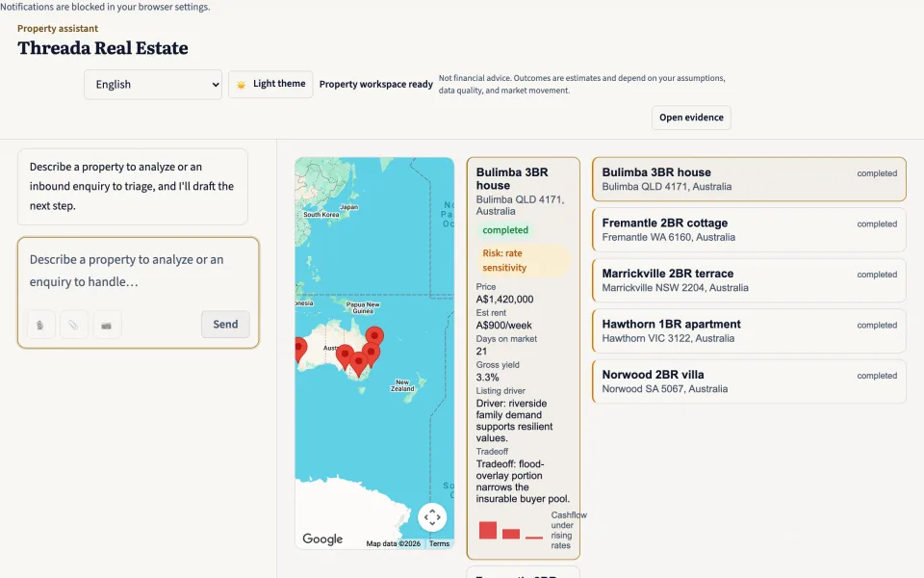Click the Risk: rate sensitivity badge
This screenshot has height=578, width=924.
click(524, 260)
